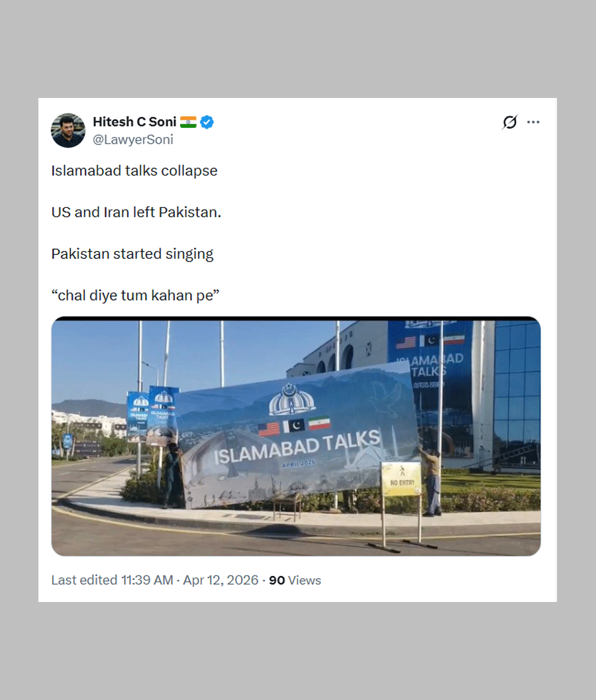Image resolution: width=596 pixels, height=700 pixels.
Task: Open the 90 Views count
Action: tap(295, 580)
